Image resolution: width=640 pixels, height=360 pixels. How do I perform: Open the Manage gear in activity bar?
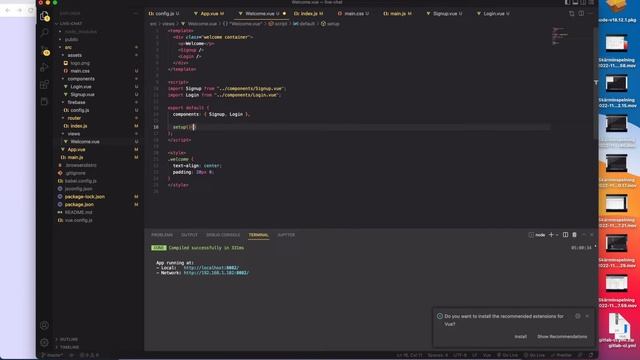(44, 342)
